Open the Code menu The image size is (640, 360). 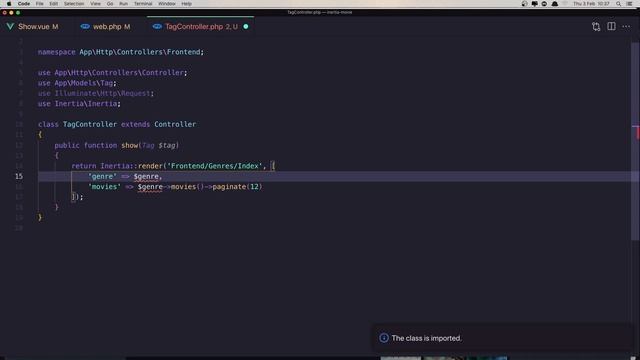coord(24,4)
